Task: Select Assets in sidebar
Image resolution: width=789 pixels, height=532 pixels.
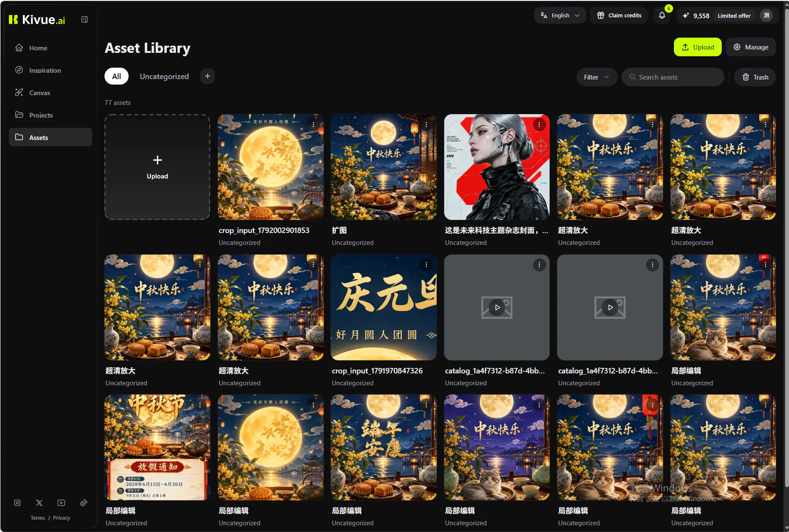Action: tap(50, 137)
